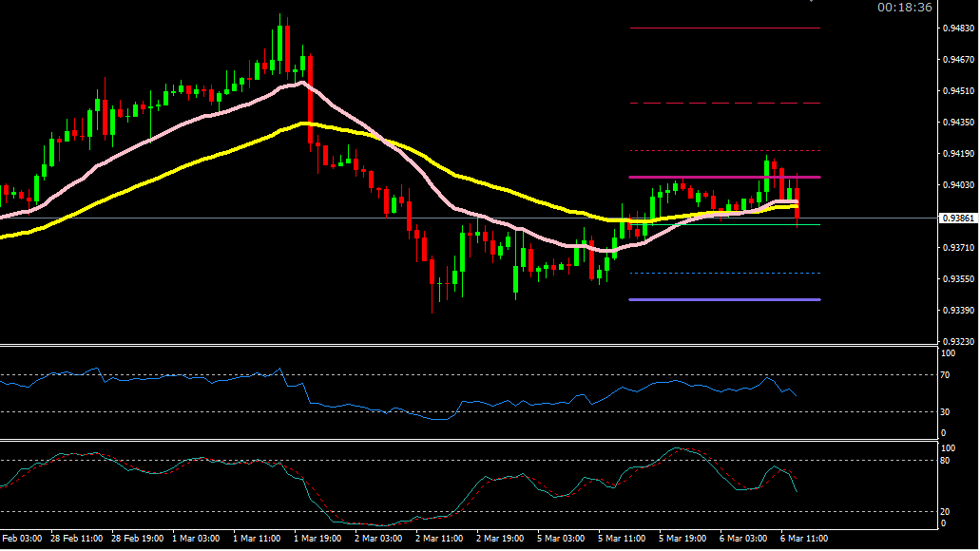
Task: Click the 0.93710 price axis label
Action: 958,247
